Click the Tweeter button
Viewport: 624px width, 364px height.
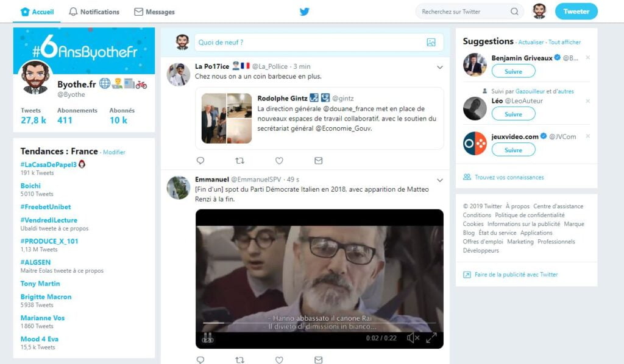576,12
